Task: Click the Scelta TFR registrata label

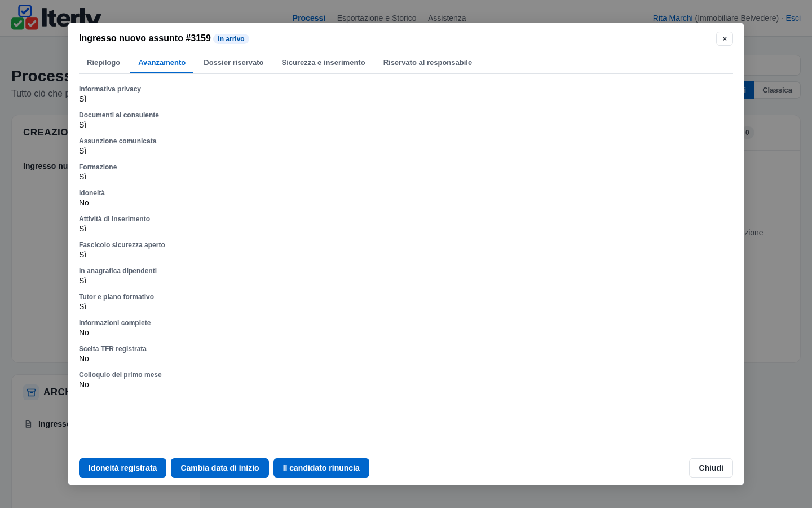Action: tap(113, 349)
